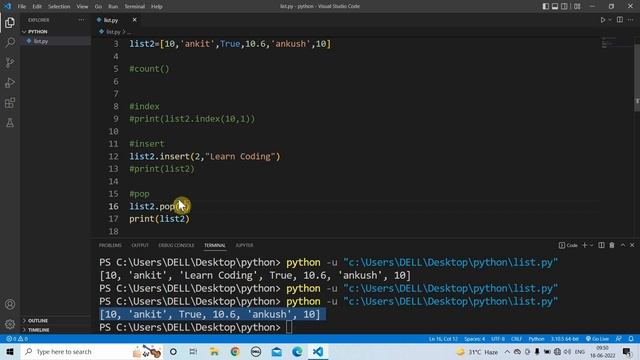Image resolution: width=640 pixels, height=360 pixels.
Task: Open the View menu
Action: pos(82,7)
